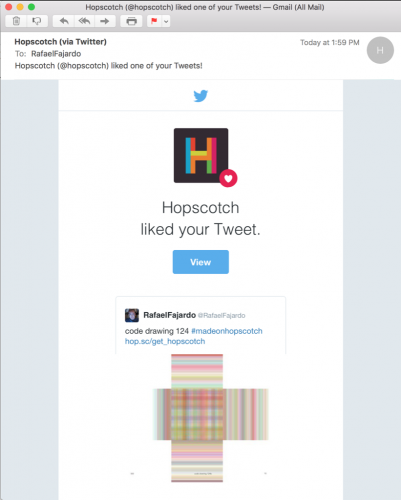The height and width of the screenshot is (500, 401).
Task: Reply to the message using reply arrow
Action: coord(64,21)
